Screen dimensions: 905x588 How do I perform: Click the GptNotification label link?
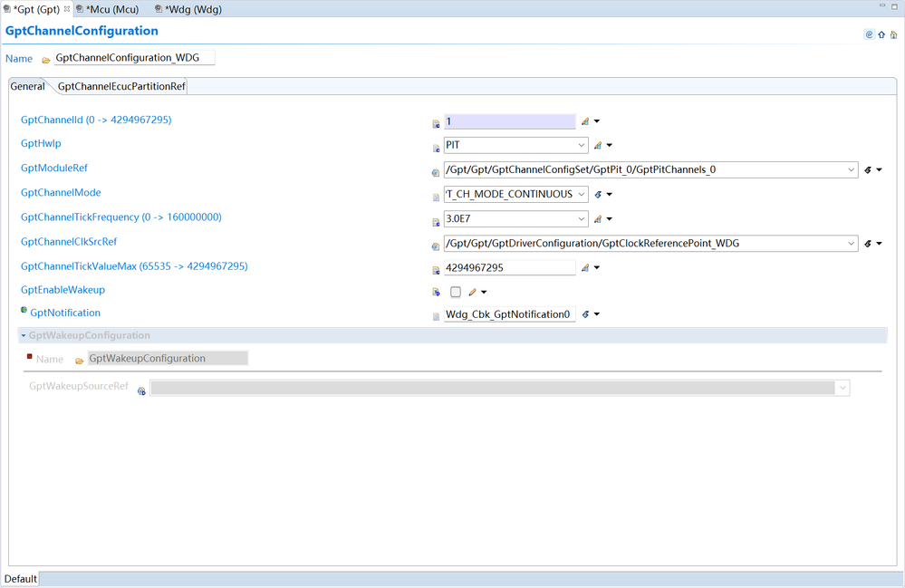65,313
